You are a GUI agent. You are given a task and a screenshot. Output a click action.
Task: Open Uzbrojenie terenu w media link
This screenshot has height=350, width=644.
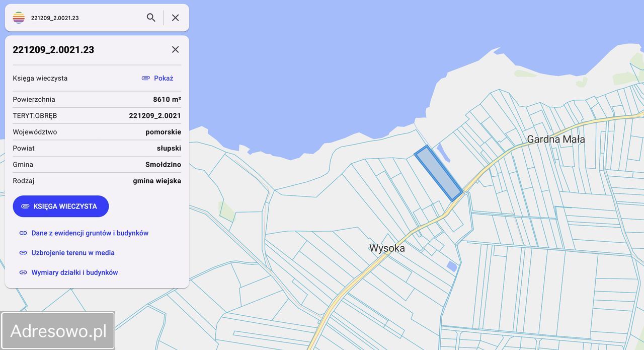click(x=73, y=253)
